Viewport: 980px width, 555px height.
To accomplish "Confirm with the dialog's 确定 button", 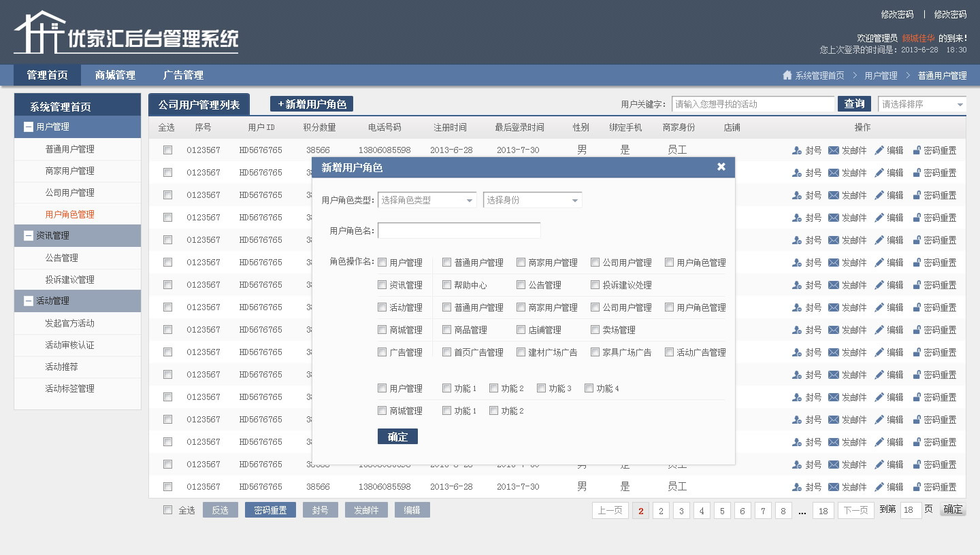I will (x=397, y=437).
